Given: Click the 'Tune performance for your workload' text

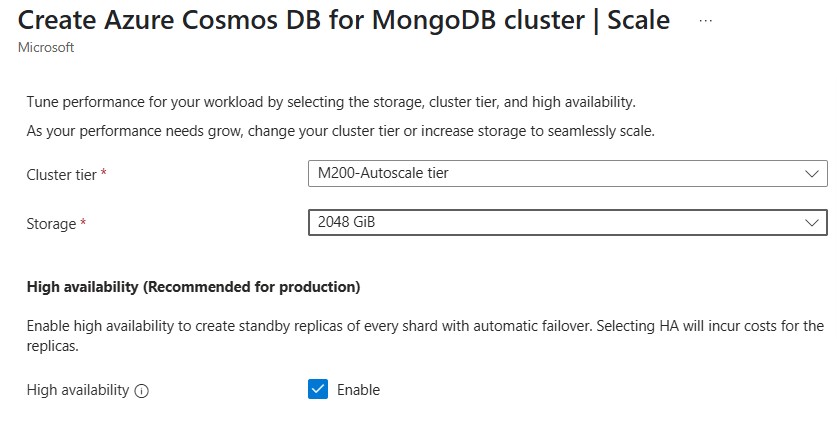Looking at the screenshot, I should click(330, 102).
